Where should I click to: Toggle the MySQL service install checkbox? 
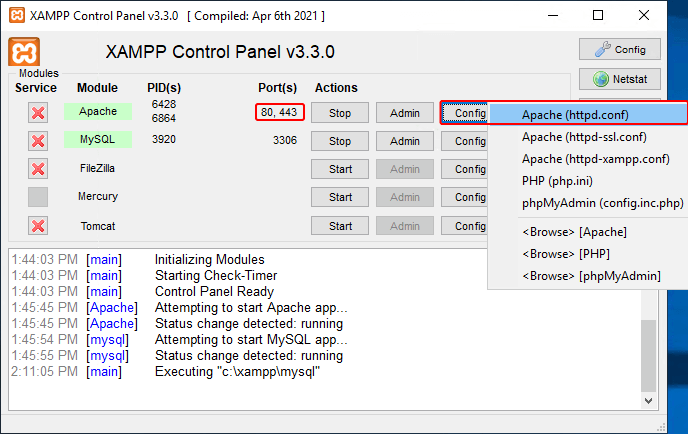[x=38, y=141]
